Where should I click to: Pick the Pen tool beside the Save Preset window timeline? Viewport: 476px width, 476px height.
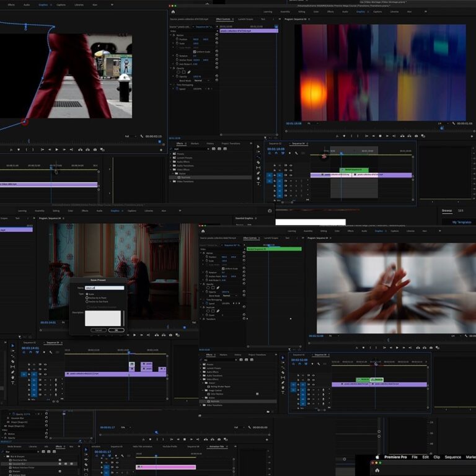coord(13,372)
